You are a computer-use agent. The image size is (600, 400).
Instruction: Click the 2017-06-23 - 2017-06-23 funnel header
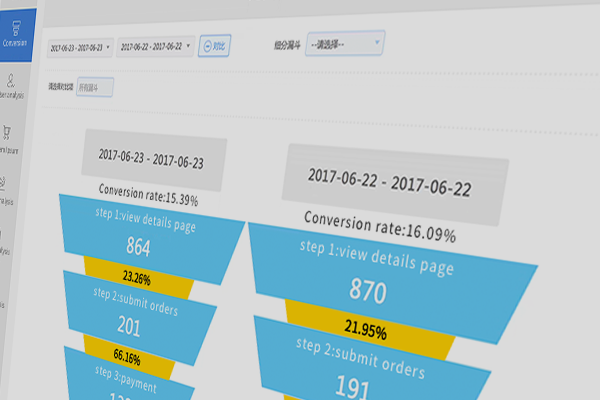click(x=154, y=160)
